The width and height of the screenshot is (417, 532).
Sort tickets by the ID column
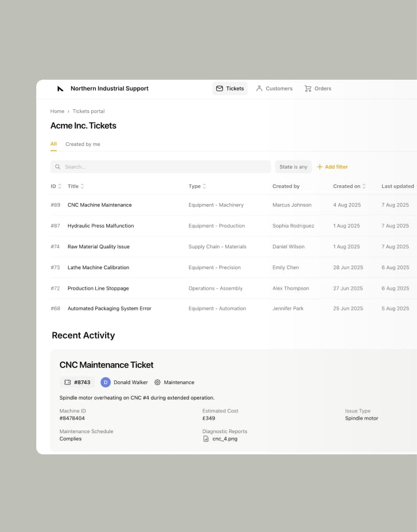click(56, 186)
